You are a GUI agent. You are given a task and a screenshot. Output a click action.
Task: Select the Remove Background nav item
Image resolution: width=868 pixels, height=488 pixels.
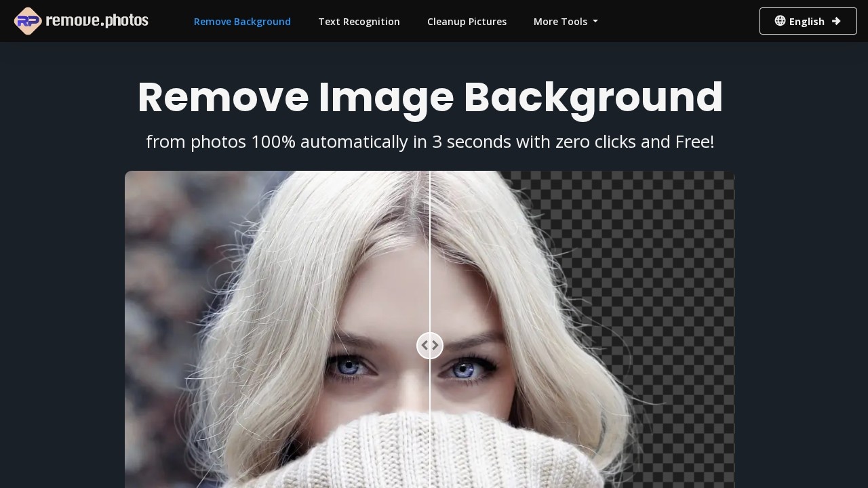pos(242,21)
